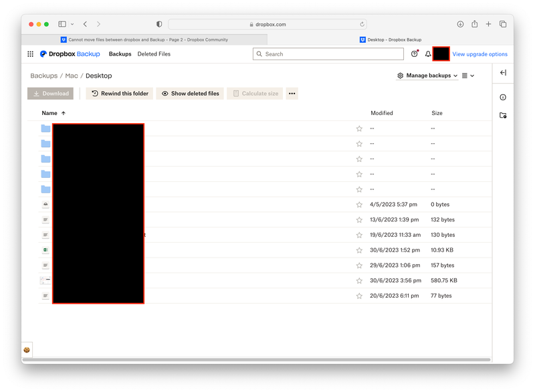This screenshot has width=535, height=392.
Task: Click the Safari downloads icon
Action: pyautogui.click(x=460, y=24)
